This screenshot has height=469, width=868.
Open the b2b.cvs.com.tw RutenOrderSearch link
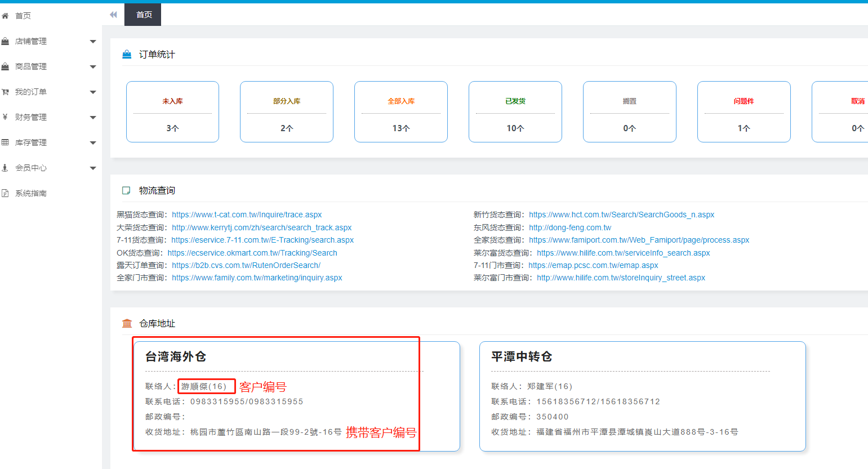pos(246,265)
